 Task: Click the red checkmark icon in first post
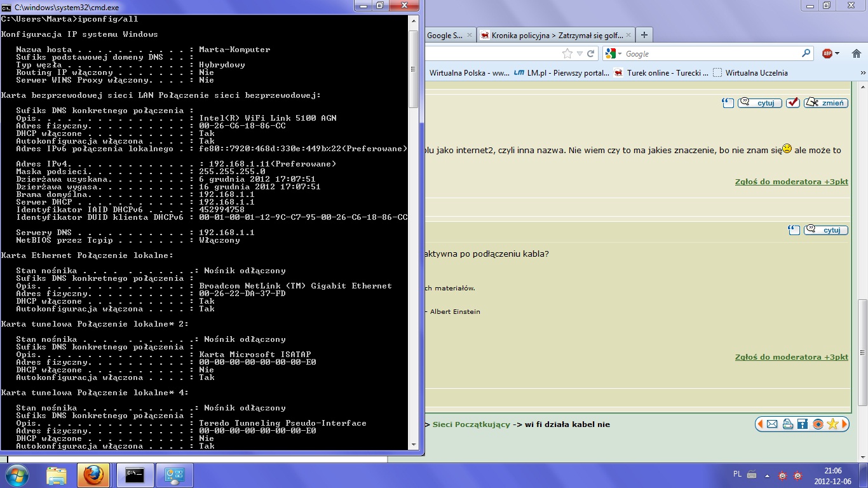click(792, 103)
